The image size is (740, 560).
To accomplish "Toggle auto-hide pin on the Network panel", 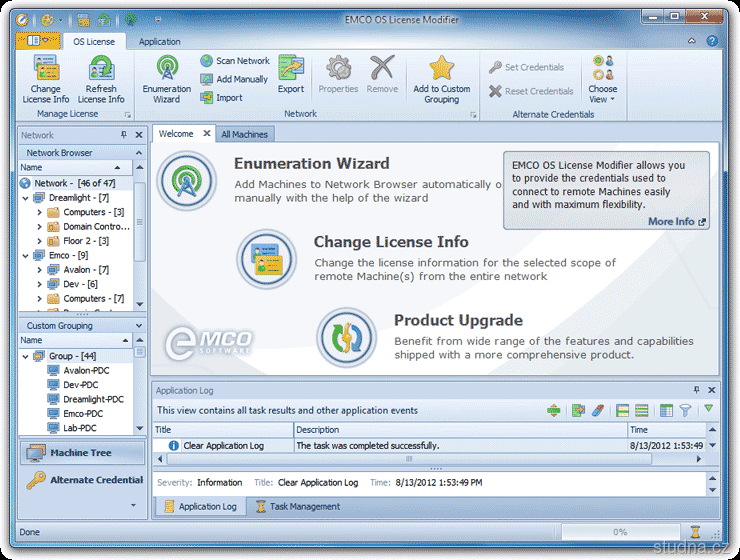I will pyautogui.click(x=124, y=135).
